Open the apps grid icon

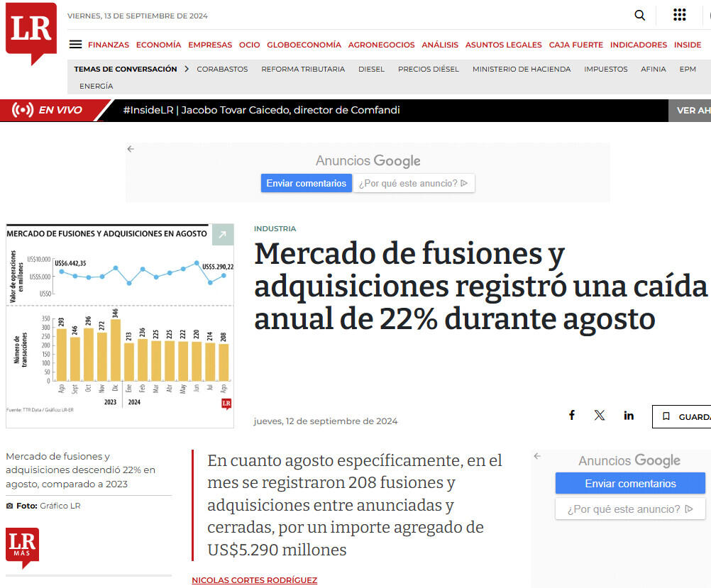679,16
